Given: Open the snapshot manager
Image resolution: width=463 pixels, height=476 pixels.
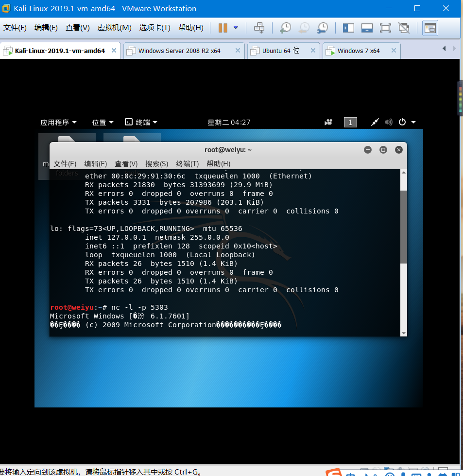Looking at the screenshot, I should [x=322, y=28].
